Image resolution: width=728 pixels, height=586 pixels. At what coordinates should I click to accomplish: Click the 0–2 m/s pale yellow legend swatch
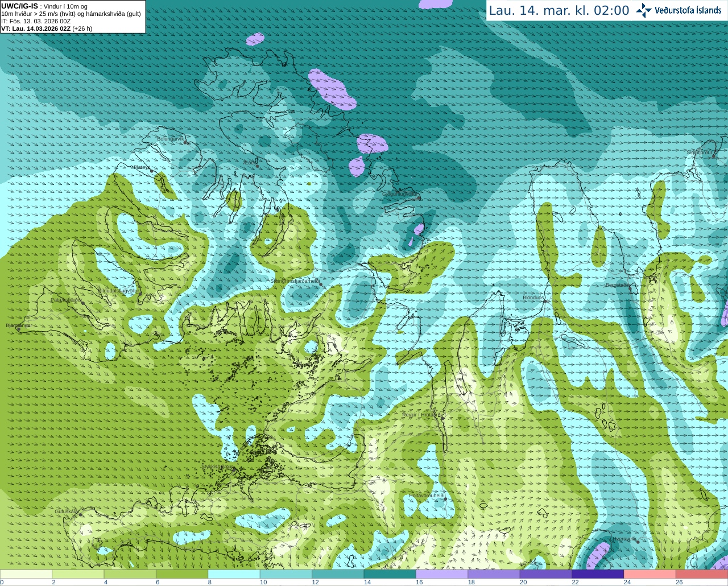26,574
